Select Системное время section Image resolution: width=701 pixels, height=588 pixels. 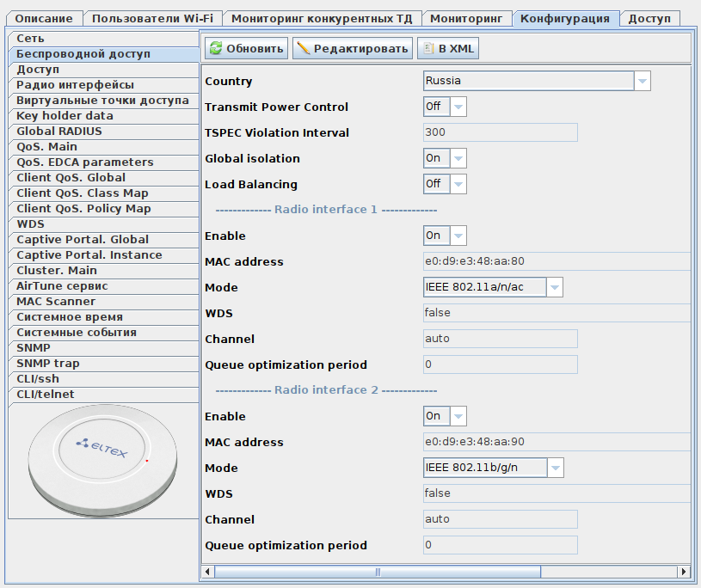point(104,317)
